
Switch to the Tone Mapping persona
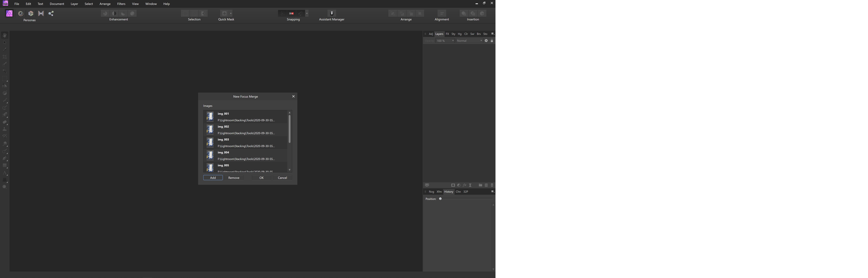pos(41,13)
